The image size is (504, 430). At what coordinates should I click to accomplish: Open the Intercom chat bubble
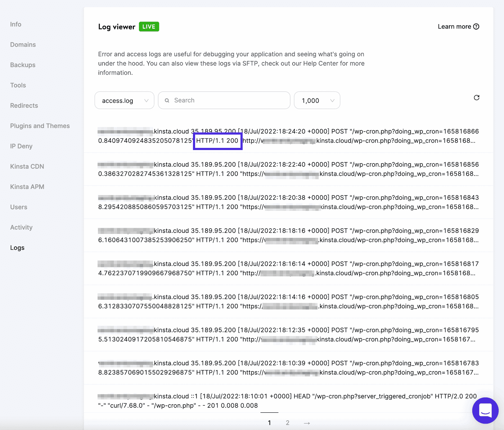(485, 411)
